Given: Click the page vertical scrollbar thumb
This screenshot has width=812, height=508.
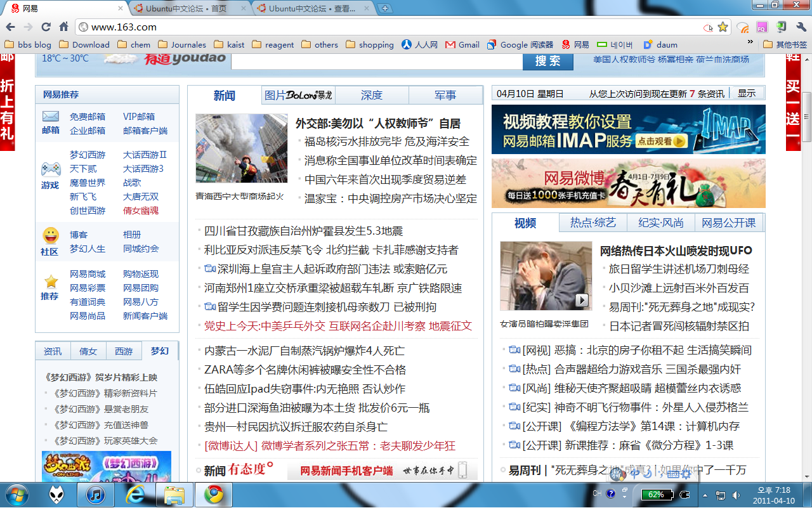Looking at the screenshot, I should pos(806,117).
